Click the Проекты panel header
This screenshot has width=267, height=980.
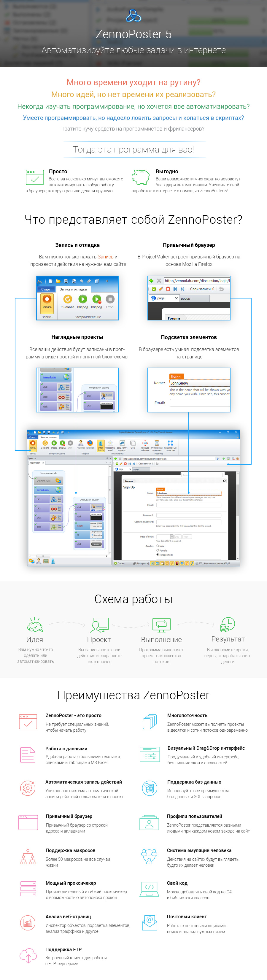tap(33, 458)
